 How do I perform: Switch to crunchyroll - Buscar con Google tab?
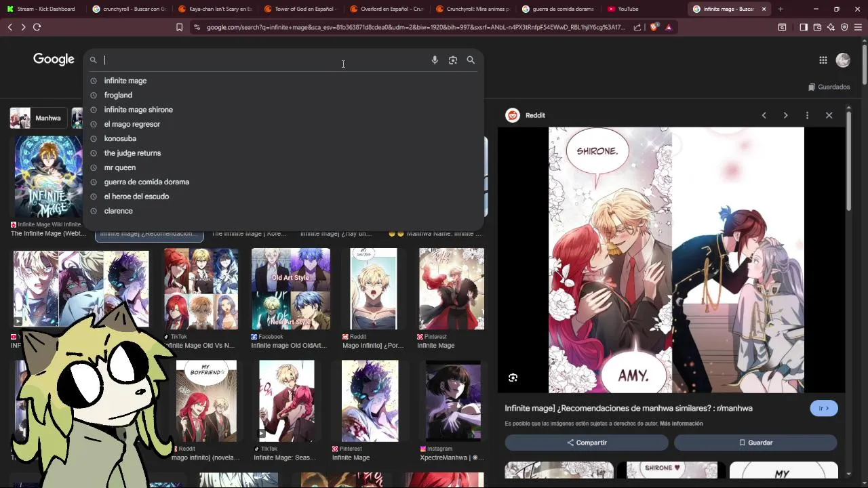[x=129, y=9]
